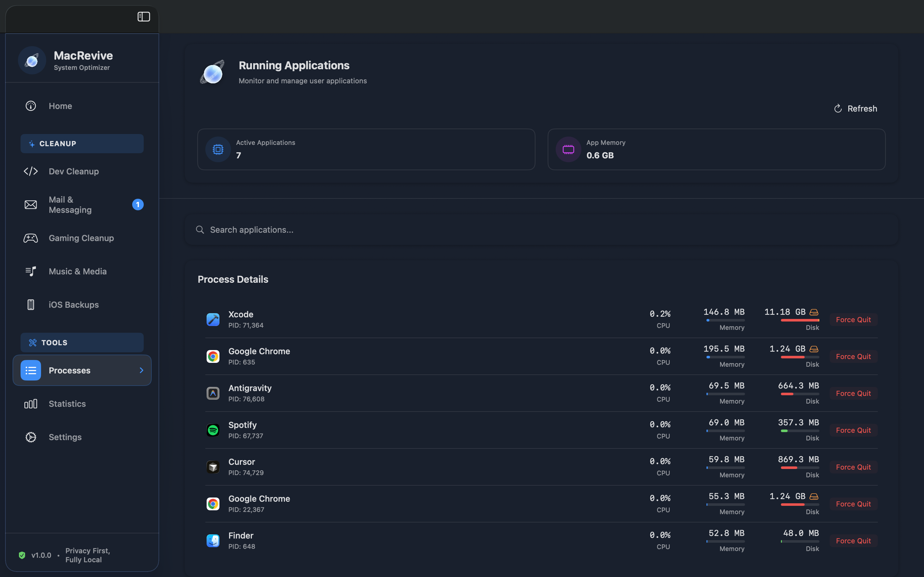Click the Gaming Cleanup controller icon
Viewport: 924px width, 577px height.
coord(30,238)
